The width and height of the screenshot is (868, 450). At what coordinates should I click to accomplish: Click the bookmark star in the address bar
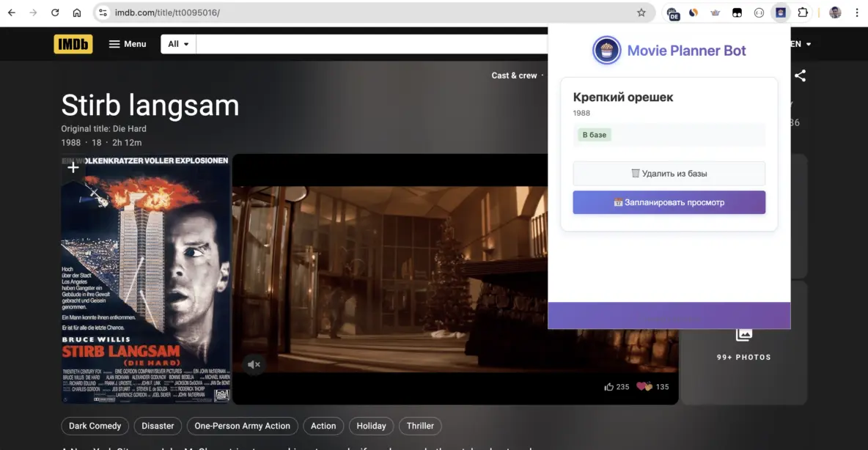click(x=640, y=12)
